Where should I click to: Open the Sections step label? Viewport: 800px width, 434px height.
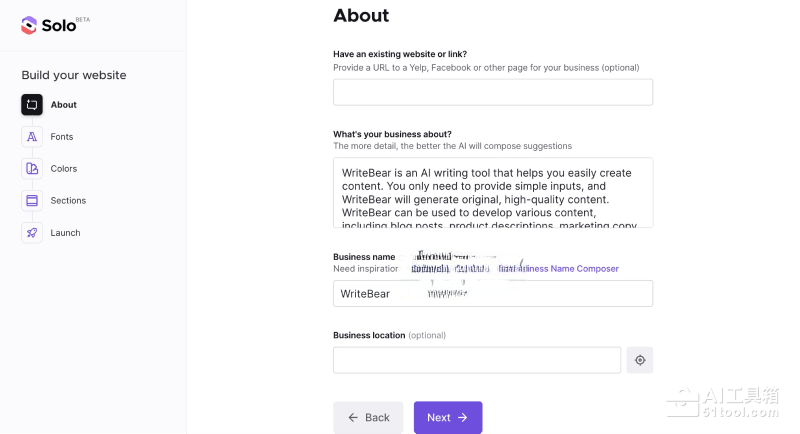[x=68, y=201]
